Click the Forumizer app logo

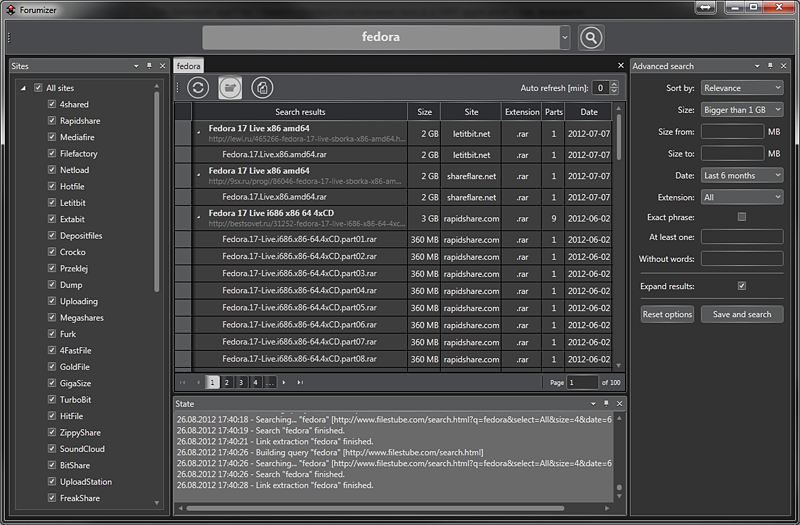[10, 10]
